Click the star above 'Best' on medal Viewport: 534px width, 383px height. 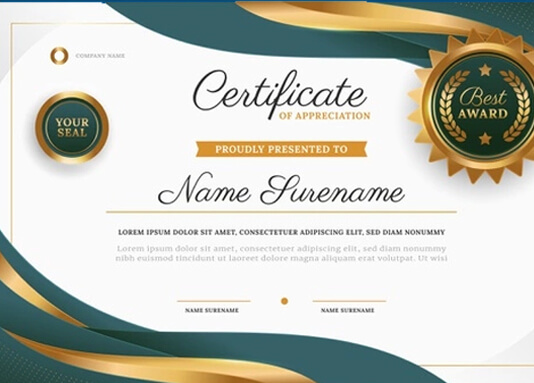[485, 70]
